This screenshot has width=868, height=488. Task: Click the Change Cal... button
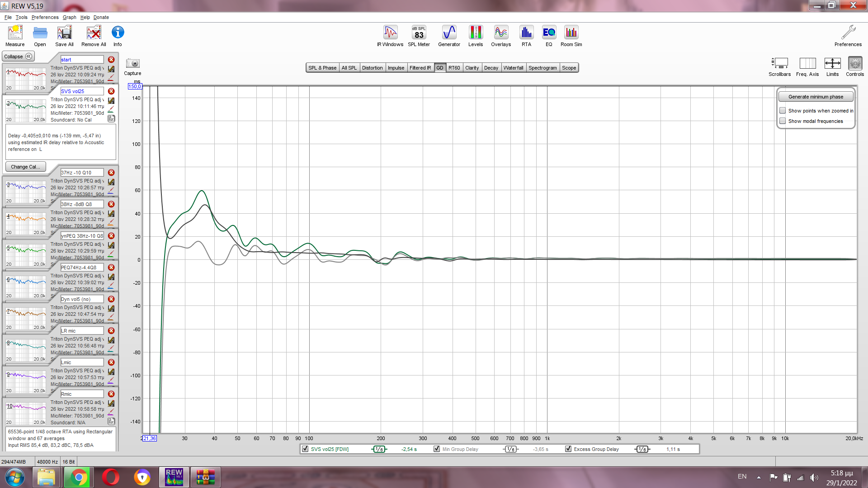[25, 167]
